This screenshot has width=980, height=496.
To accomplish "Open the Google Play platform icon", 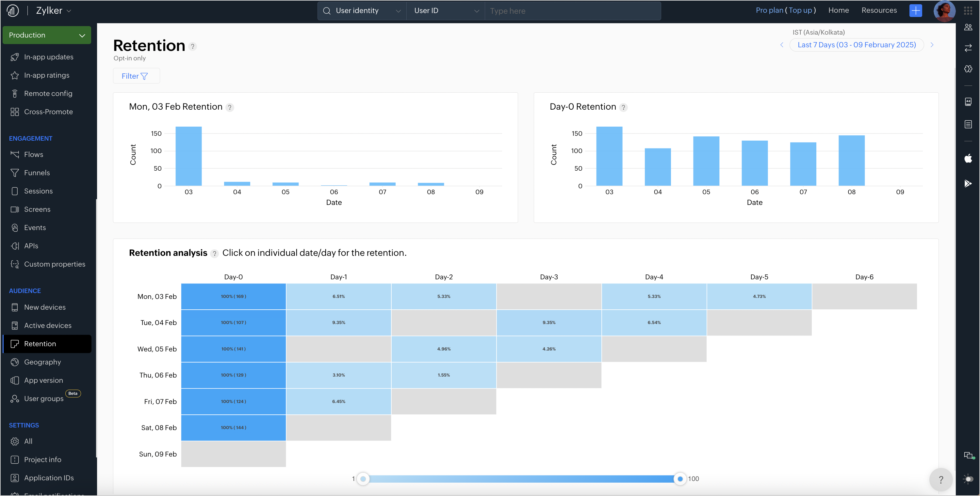I will pos(968,184).
